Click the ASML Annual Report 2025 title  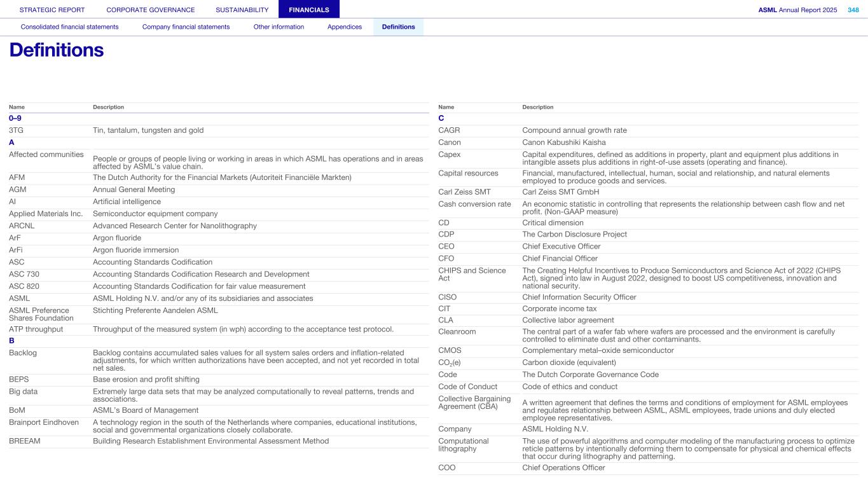pyautogui.click(x=797, y=10)
